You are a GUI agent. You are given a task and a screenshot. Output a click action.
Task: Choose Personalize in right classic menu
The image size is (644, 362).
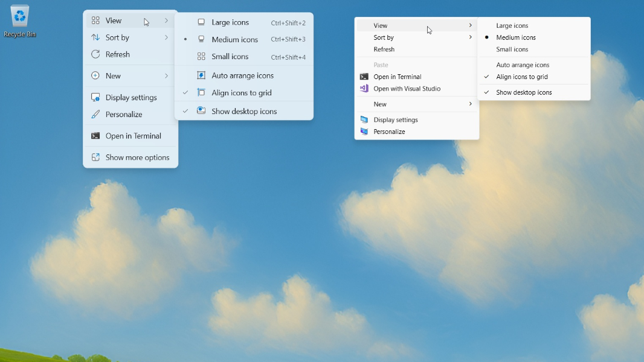tap(416, 132)
